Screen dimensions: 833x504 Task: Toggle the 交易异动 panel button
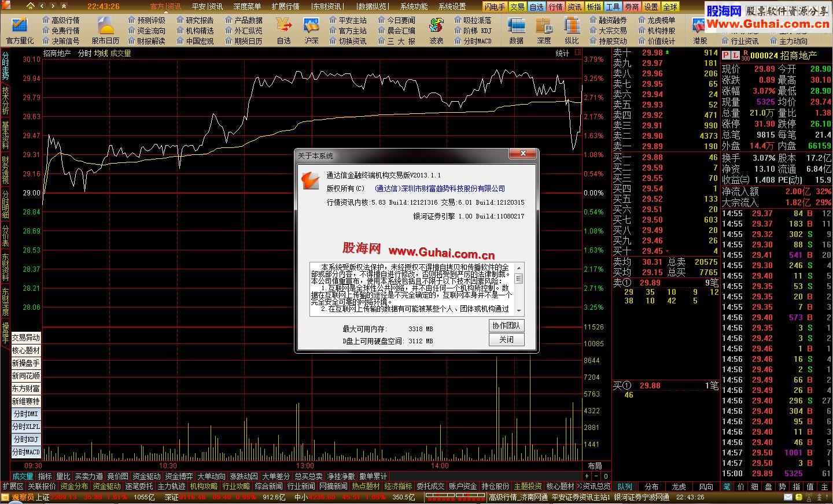(26, 338)
